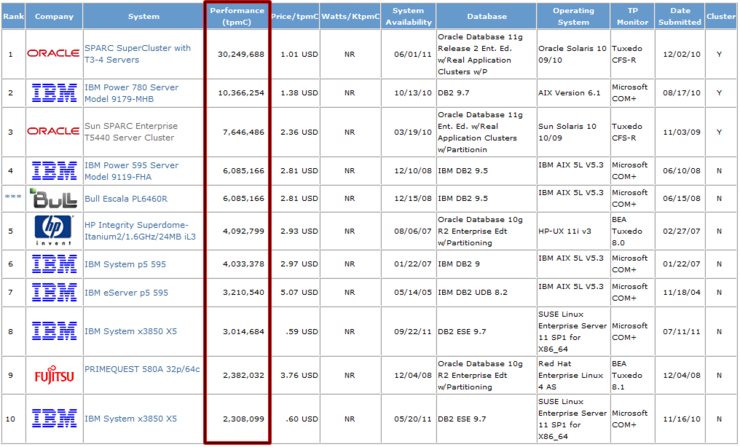Select the 30,249,688 performance value

click(241, 54)
